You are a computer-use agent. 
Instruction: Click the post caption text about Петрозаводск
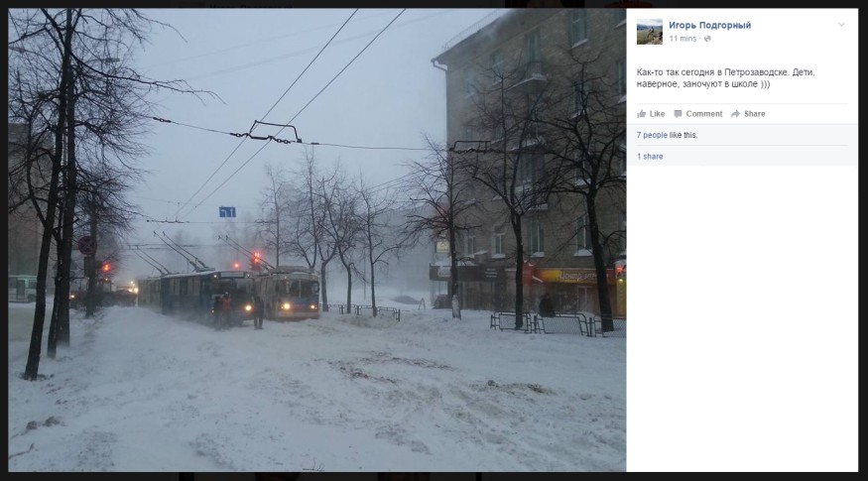pos(725,78)
